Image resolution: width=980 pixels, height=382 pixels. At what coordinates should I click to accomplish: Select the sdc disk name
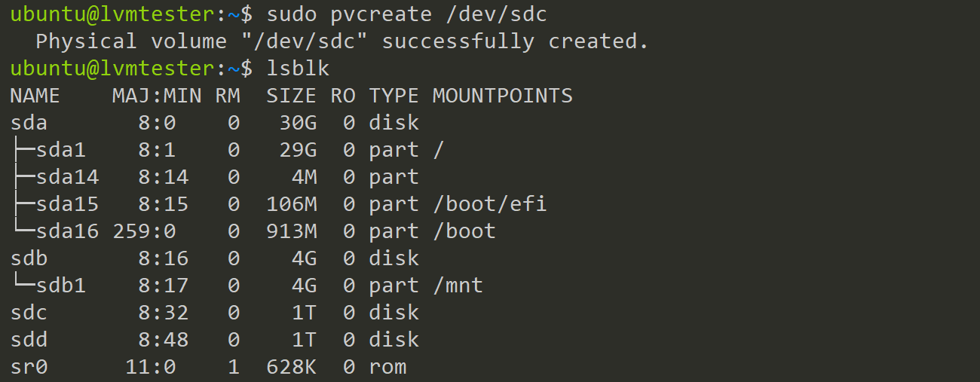(29, 313)
